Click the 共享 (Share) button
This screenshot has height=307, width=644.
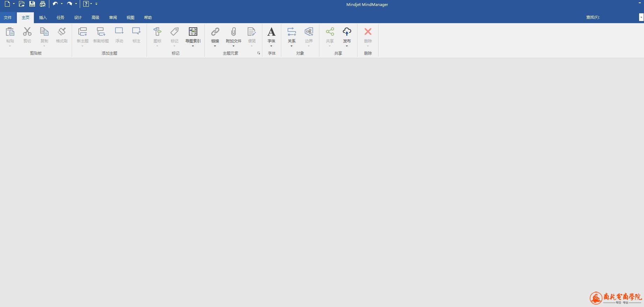coord(330,32)
